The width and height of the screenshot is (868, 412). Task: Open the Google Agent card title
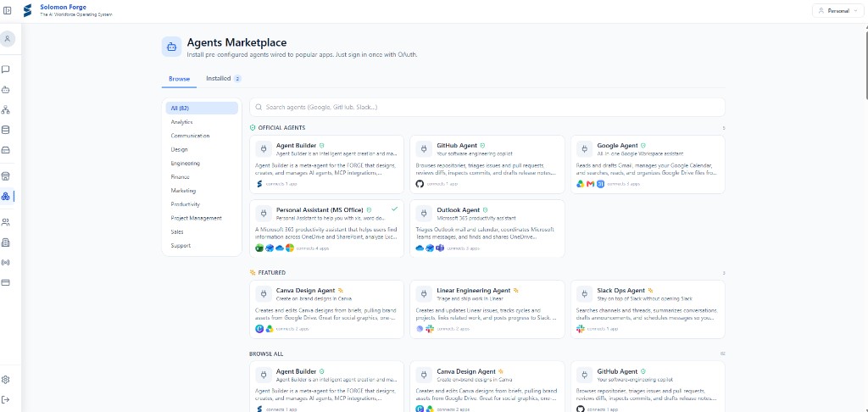pyautogui.click(x=617, y=146)
